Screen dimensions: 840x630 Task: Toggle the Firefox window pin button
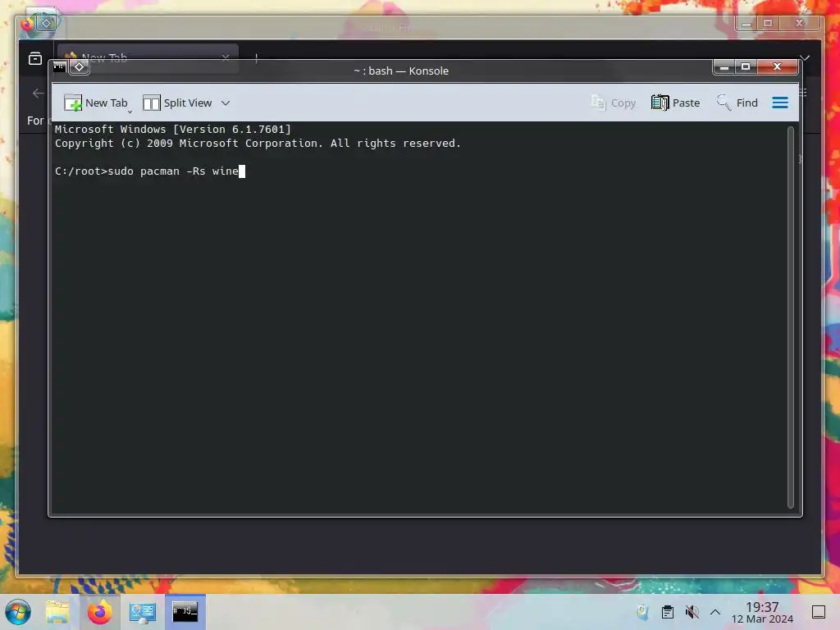(x=47, y=23)
